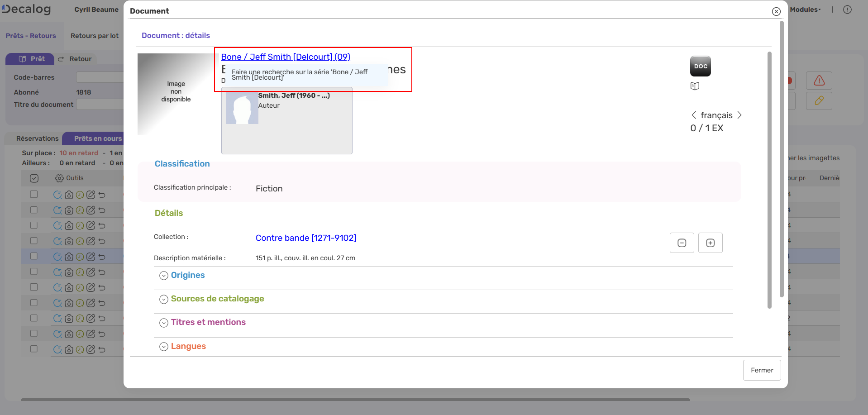Viewport: 868px width, 415px height.
Task: Switch to the Réservations tab
Action: [37, 138]
